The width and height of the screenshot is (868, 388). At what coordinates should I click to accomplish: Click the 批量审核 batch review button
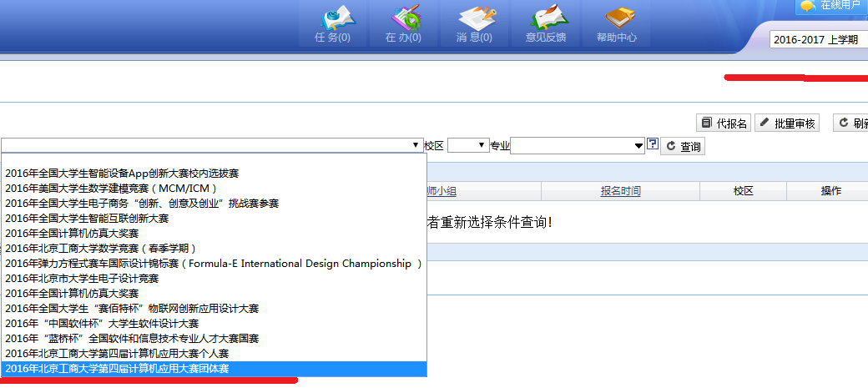tap(787, 123)
